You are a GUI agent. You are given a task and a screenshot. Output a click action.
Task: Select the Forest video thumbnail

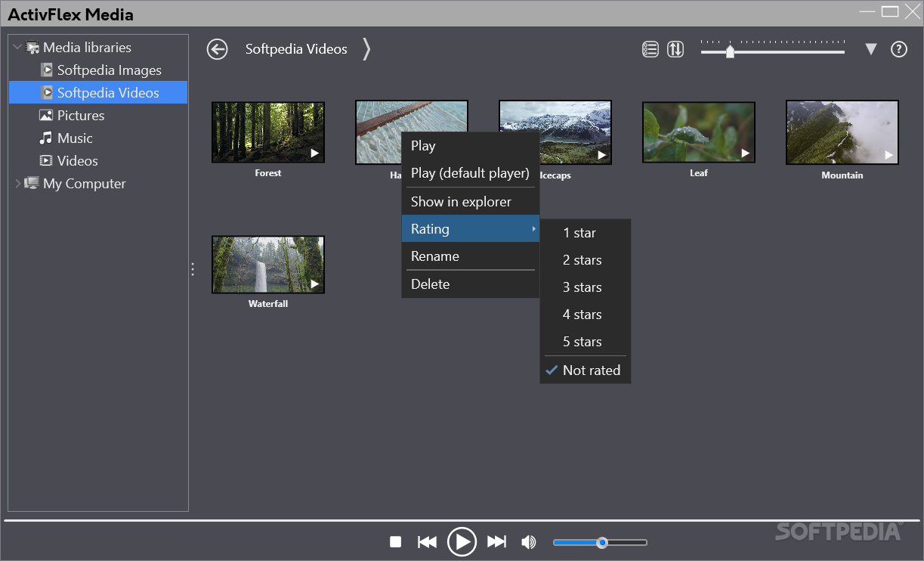click(268, 132)
